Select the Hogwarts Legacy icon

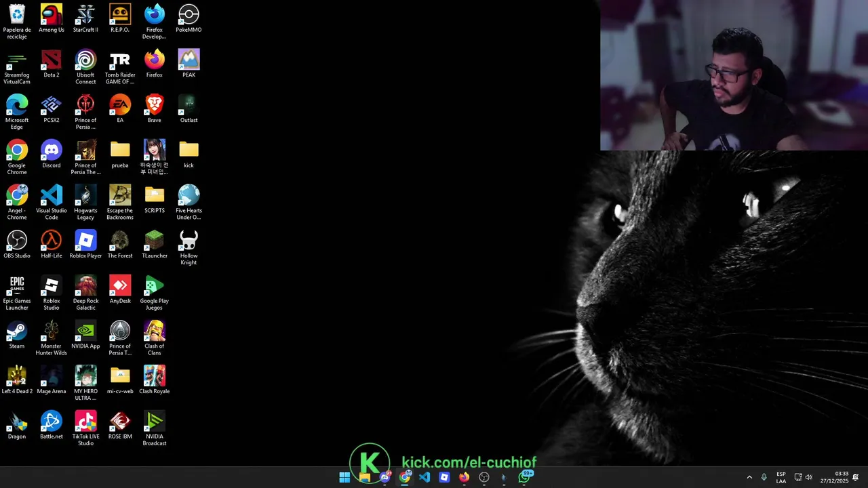(x=85, y=203)
